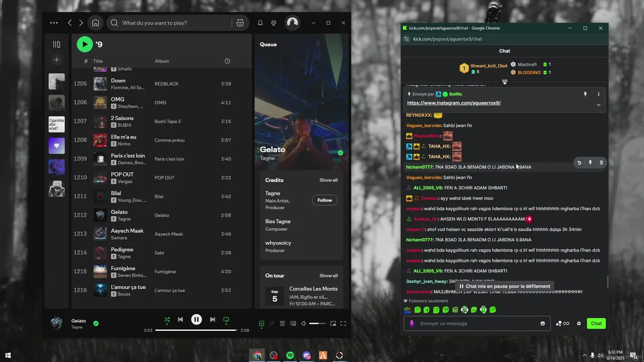644x362 pixels.
Task: Open the album 'Comme prévu' link
Action: click(170, 140)
